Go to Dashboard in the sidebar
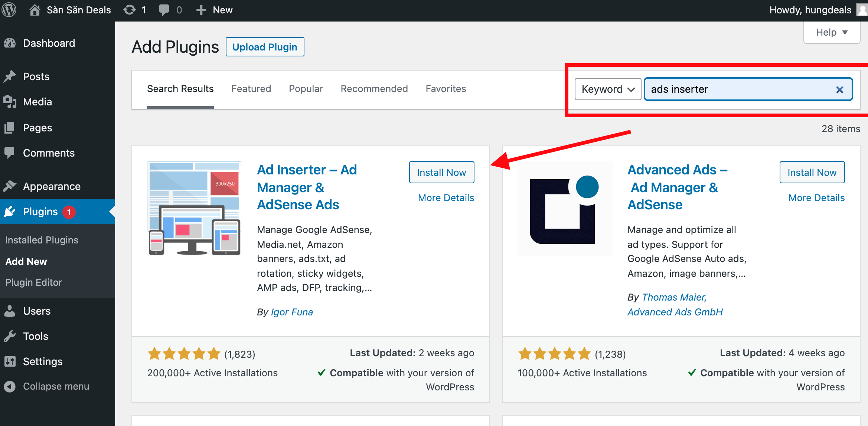Image resolution: width=868 pixels, height=426 pixels. pos(49,43)
